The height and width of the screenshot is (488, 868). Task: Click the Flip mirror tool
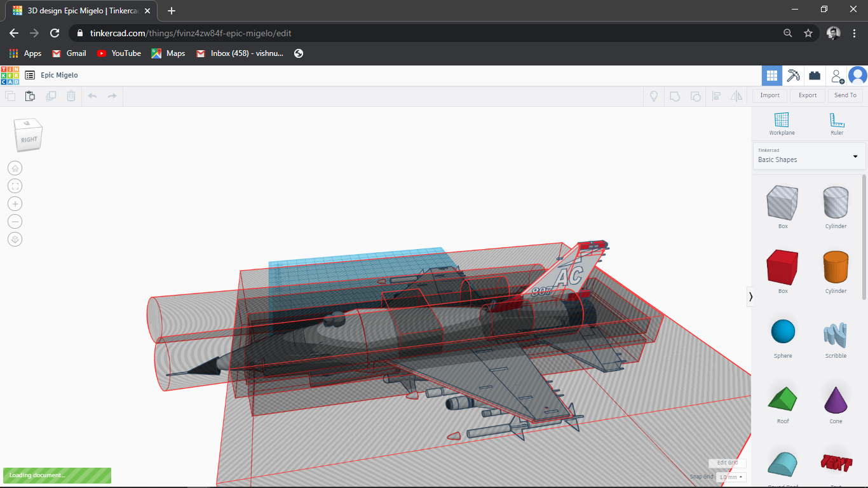[736, 95]
